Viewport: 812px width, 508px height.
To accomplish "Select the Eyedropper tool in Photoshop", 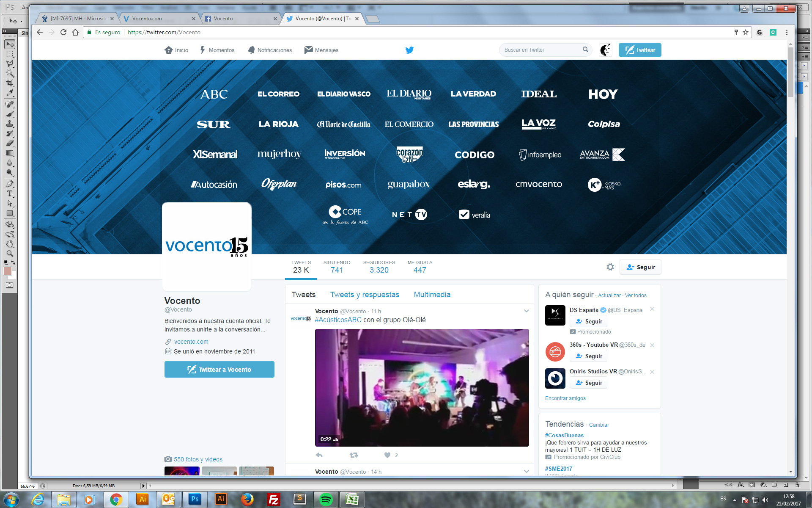I will 10,93.
